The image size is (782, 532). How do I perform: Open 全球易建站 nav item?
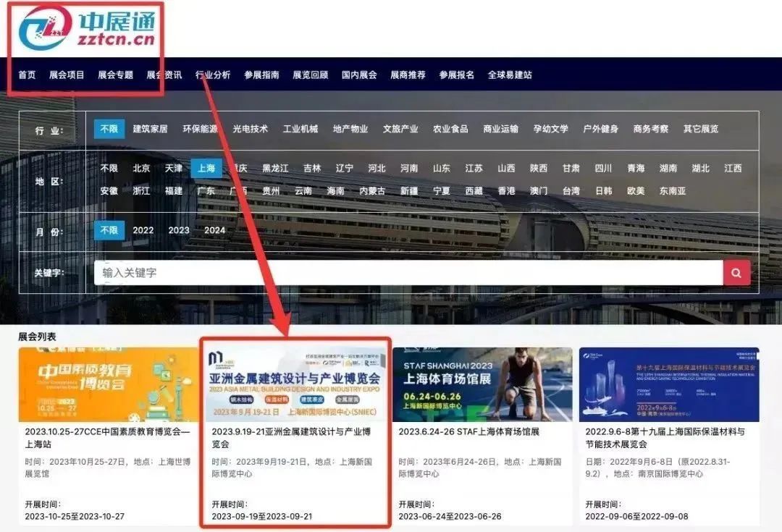[x=510, y=75]
